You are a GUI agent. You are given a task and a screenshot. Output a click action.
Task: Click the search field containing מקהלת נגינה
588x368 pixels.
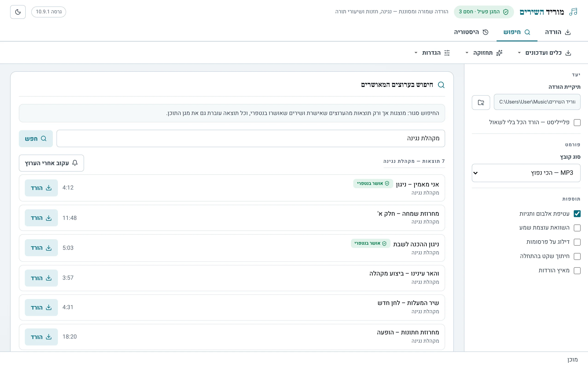[x=251, y=138]
